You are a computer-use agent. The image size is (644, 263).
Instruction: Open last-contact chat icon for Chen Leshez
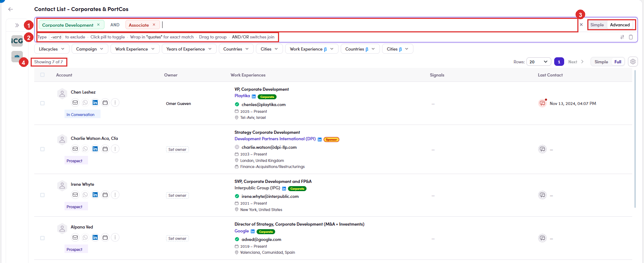tap(542, 103)
